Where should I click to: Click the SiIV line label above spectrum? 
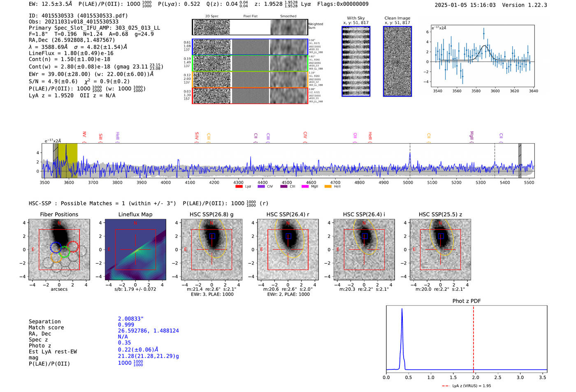point(197,136)
